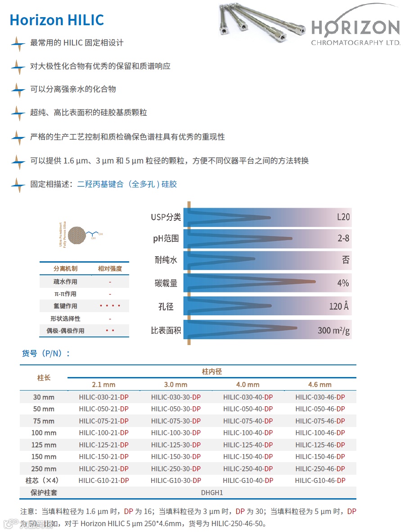Click the 250 mm row label
The height and width of the screenshot is (532, 405).
tap(44, 469)
